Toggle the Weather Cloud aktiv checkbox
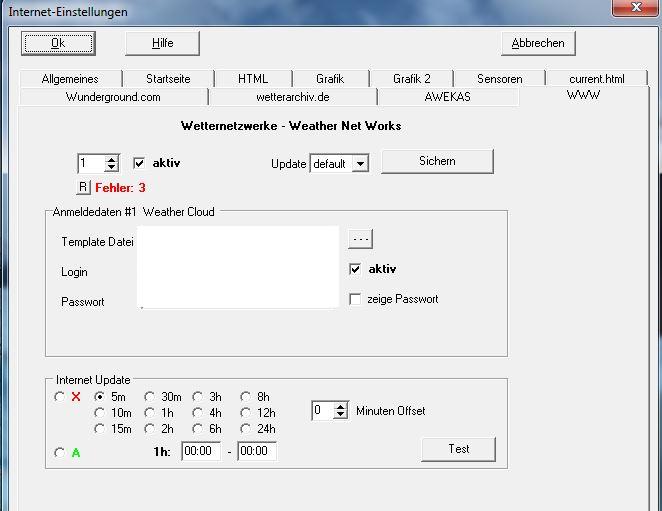 click(x=355, y=269)
